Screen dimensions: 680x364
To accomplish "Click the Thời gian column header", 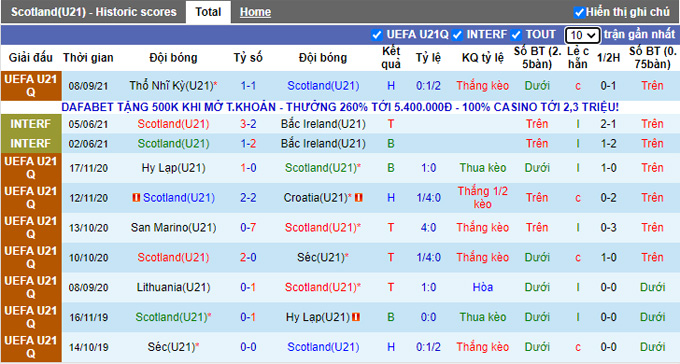I will [88, 58].
